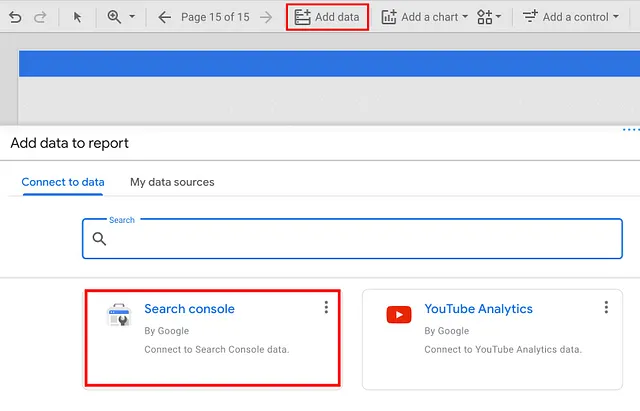Click into the connector Search field

click(x=352, y=239)
